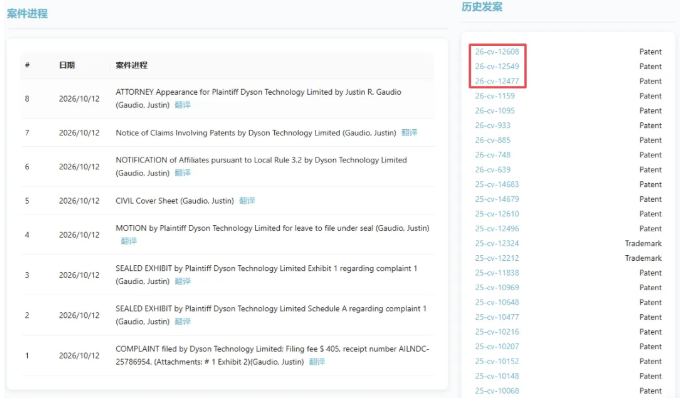Click CIVIL Cover Sheet docket text
The image size is (680, 407).
pos(174,201)
